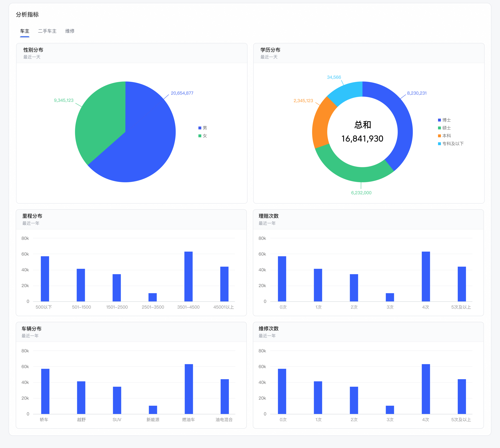This screenshot has height=448, width=500.
Task: Click the 维修次数 card title
Action: (x=269, y=329)
